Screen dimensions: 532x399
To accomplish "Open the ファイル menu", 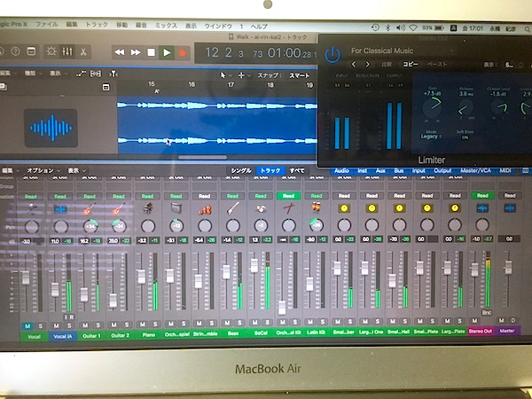I will (x=47, y=25).
